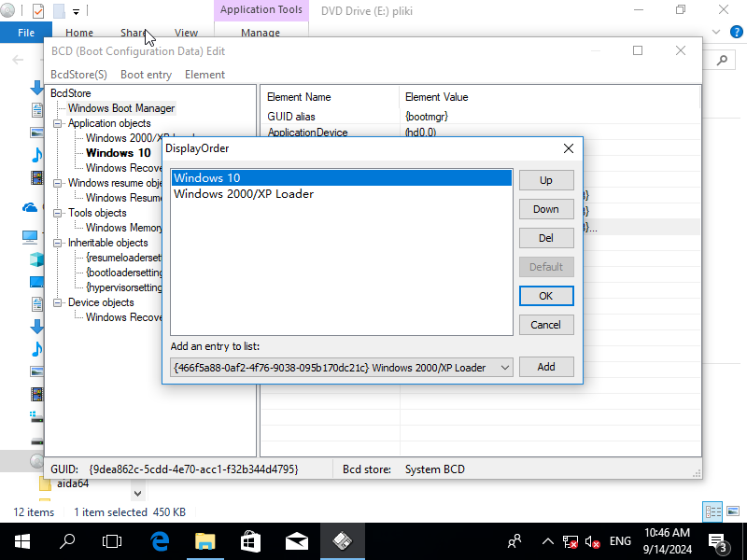The height and width of the screenshot is (560, 747).
Task: Switch Explorer to large icons view
Action: tap(733, 511)
